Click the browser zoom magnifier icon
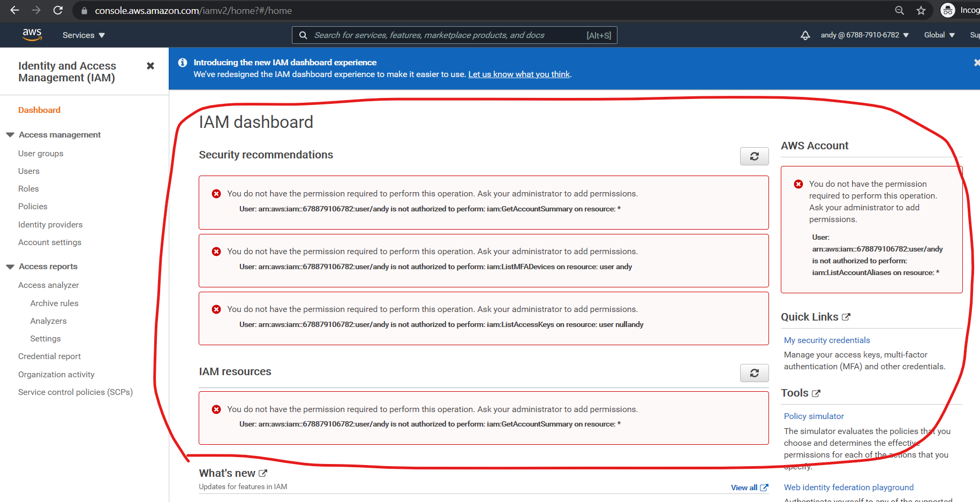This screenshot has height=502, width=980. (x=900, y=11)
